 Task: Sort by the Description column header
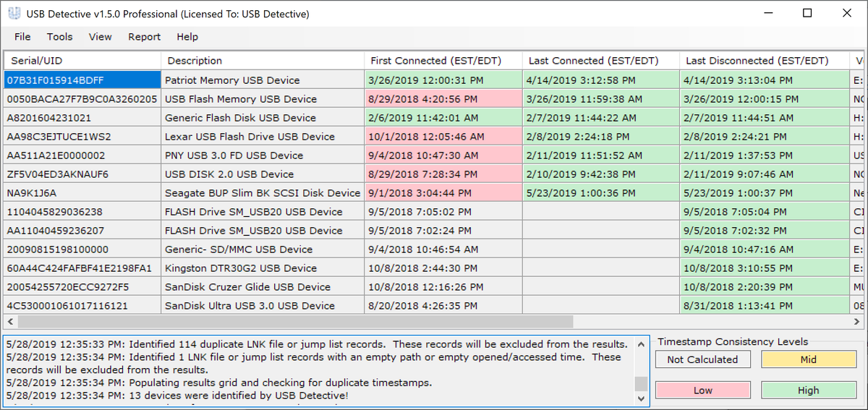click(263, 61)
